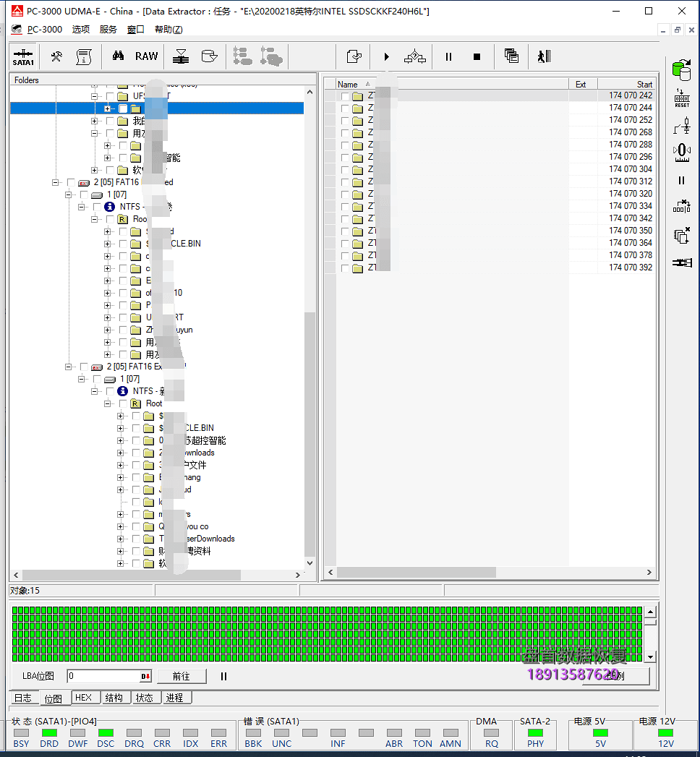Click the greyed tree-with-cloud toolbar icon
The width and height of the screenshot is (700, 757).
tap(271, 56)
